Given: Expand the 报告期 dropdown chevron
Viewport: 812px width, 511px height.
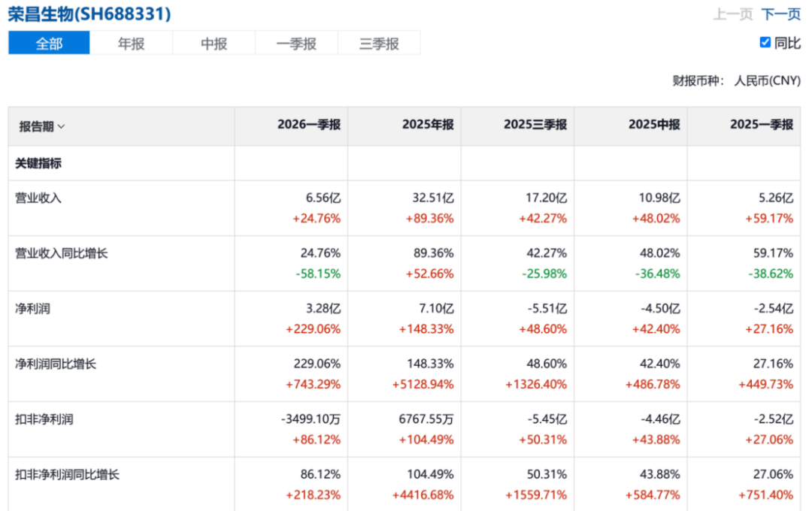Looking at the screenshot, I should [61, 127].
